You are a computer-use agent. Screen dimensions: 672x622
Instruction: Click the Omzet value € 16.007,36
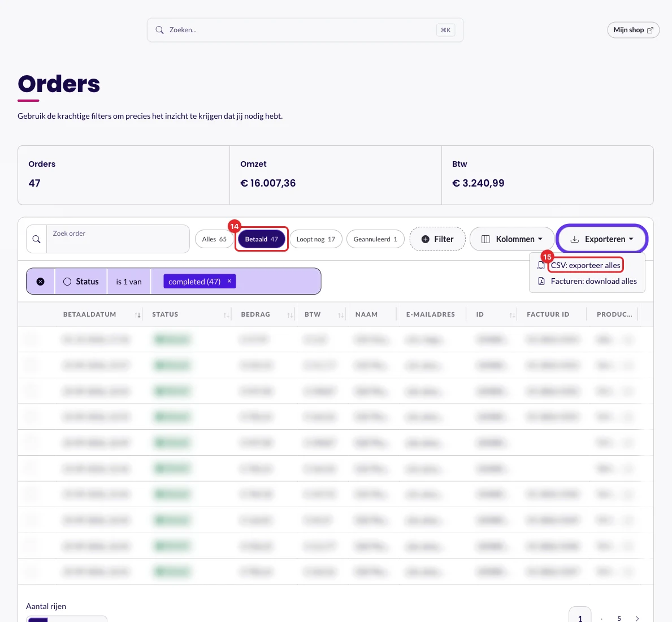coord(268,183)
